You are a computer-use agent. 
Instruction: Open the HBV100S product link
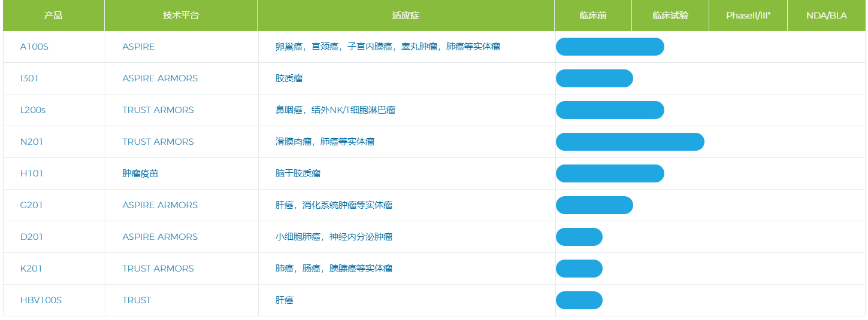[x=41, y=300]
